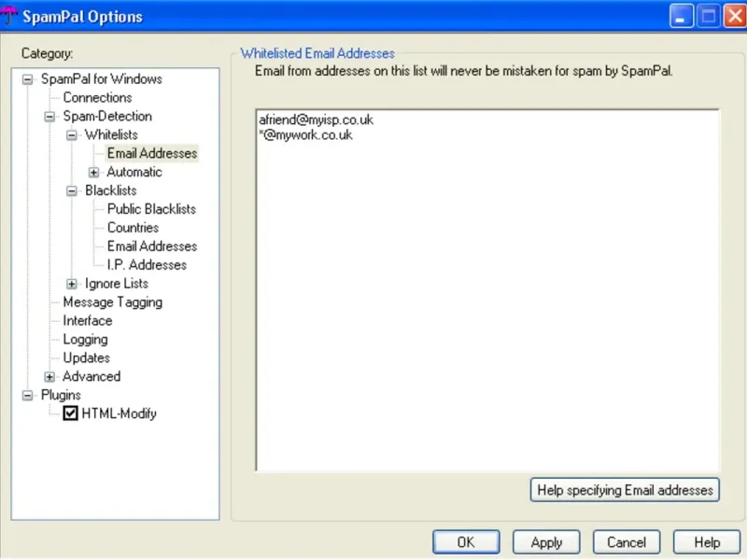747x560 pixels.
Task: Select SpamPal for Windows in category tree
Action: (x=102, y=79)
